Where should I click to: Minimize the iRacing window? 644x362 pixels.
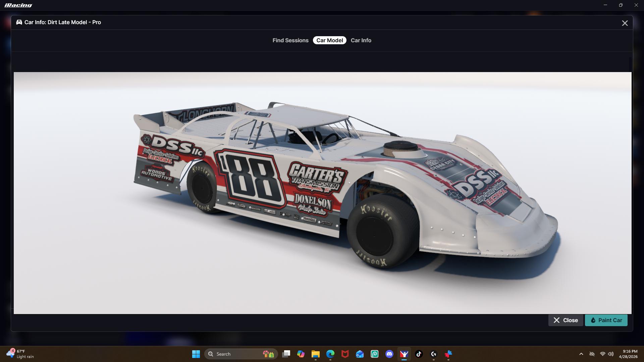tap(605, 5)
